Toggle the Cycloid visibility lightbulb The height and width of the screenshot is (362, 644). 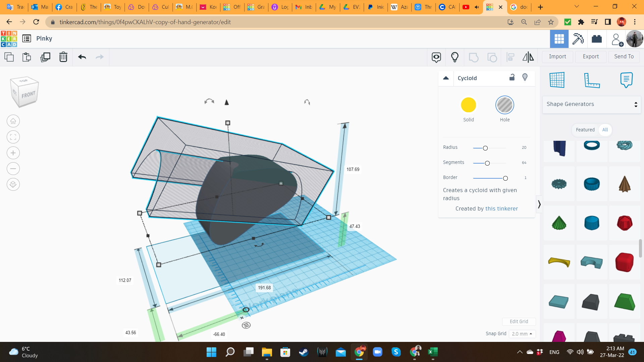pos(525,77)
